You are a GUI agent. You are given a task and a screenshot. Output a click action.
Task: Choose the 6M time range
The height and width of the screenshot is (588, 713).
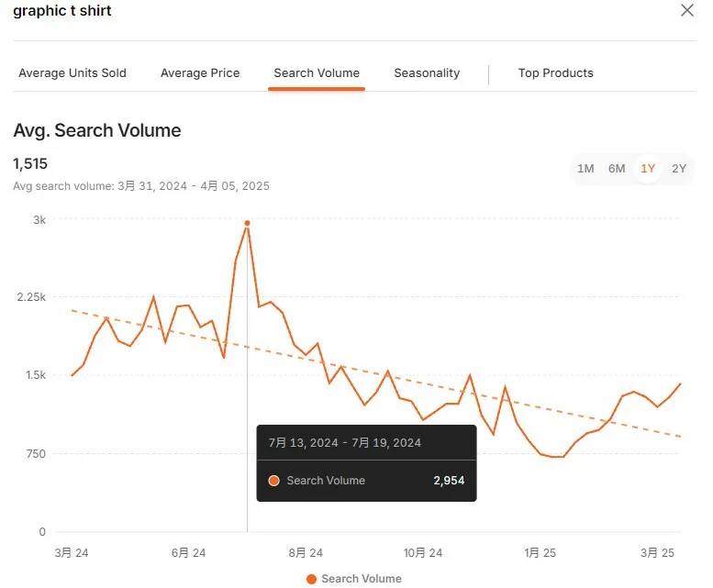617,169
